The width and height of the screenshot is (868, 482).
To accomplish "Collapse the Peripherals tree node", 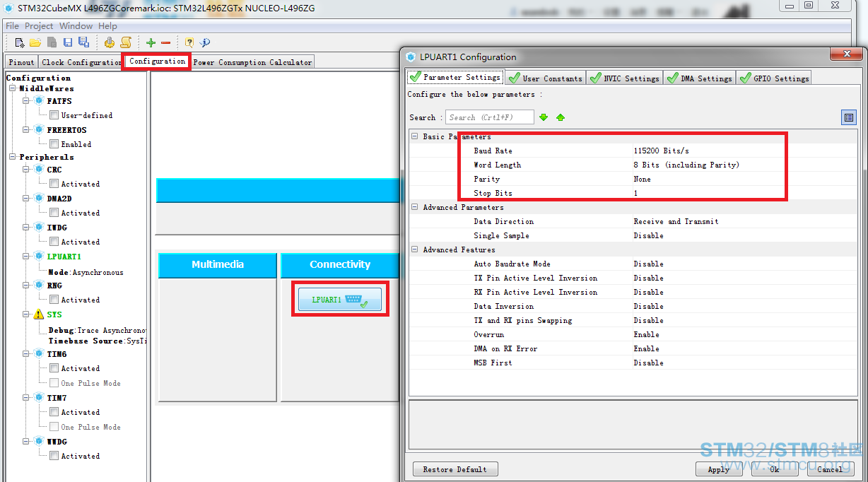I will pos(13,157).
